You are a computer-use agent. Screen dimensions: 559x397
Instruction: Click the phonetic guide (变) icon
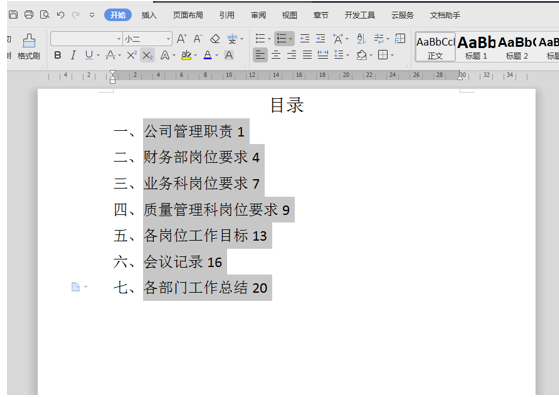pyautogui.click(x=232, y=38)
